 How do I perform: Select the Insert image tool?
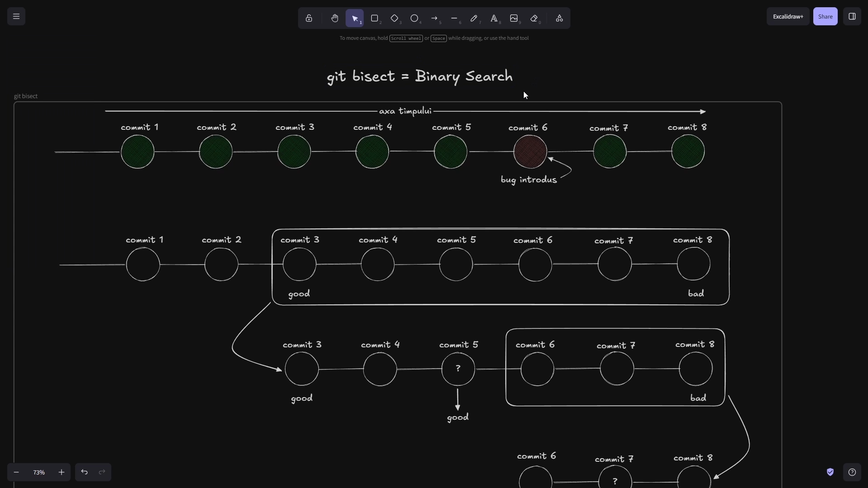pos(514,19)
